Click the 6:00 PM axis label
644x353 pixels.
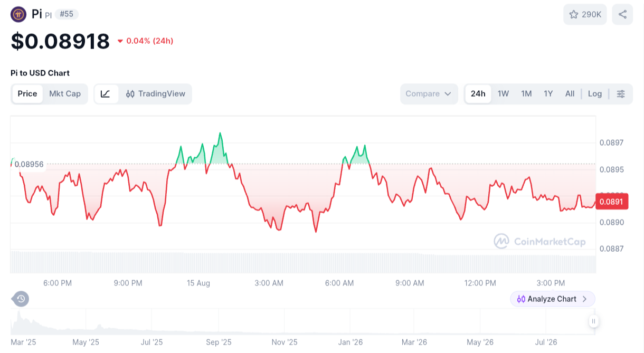58,283
